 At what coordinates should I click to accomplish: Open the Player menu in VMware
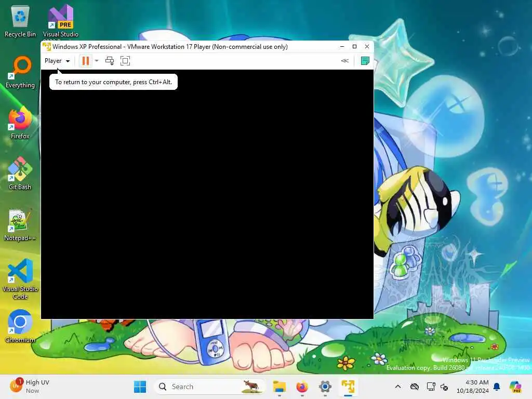[57, 61]
